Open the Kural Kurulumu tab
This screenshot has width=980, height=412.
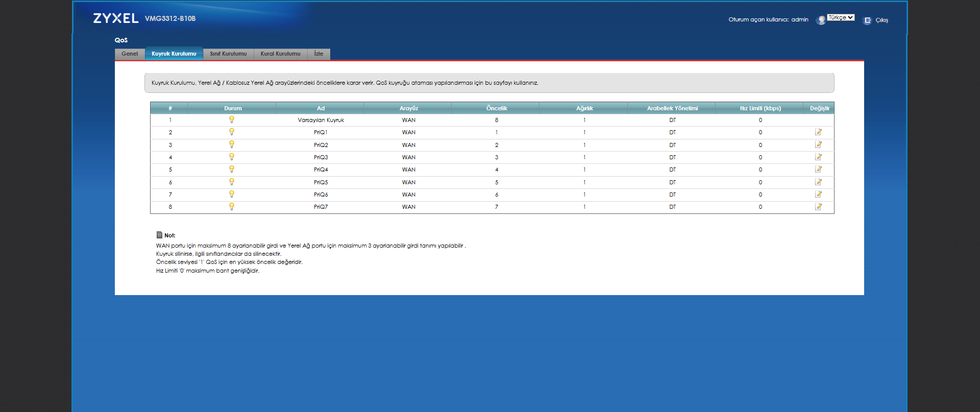[x=281, y=54]
